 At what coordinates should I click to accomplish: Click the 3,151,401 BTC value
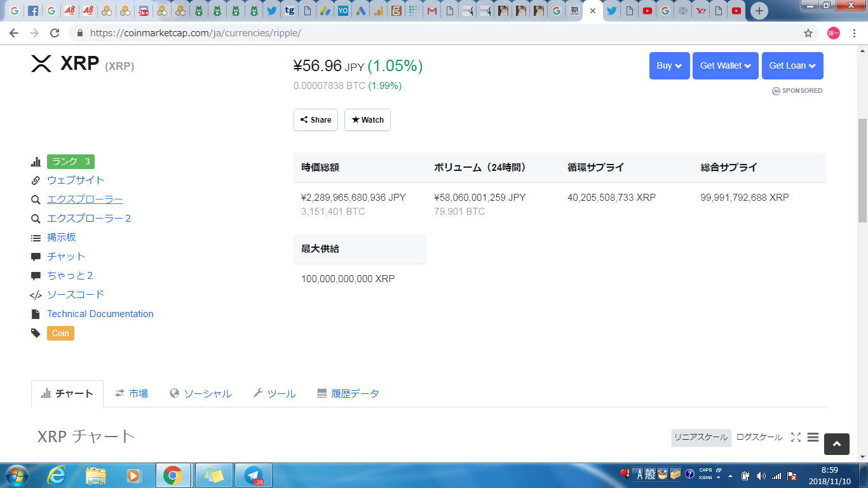coord(333,212)
